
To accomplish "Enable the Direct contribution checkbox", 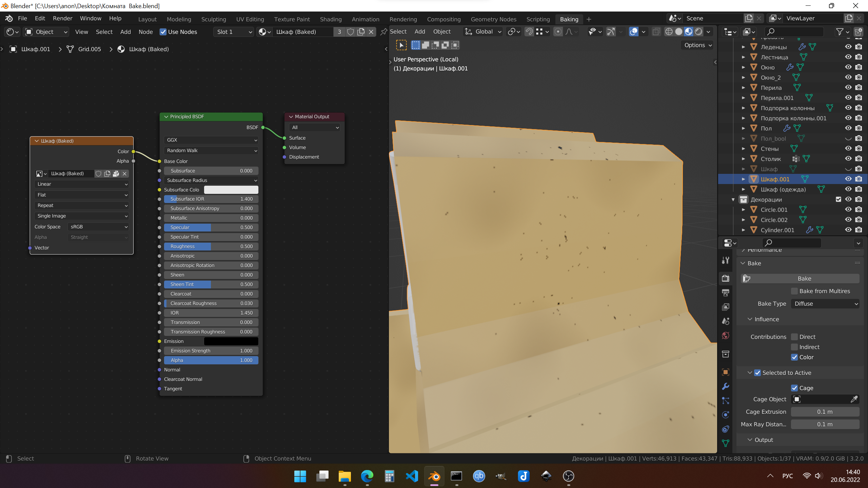I will pos(794,337).
